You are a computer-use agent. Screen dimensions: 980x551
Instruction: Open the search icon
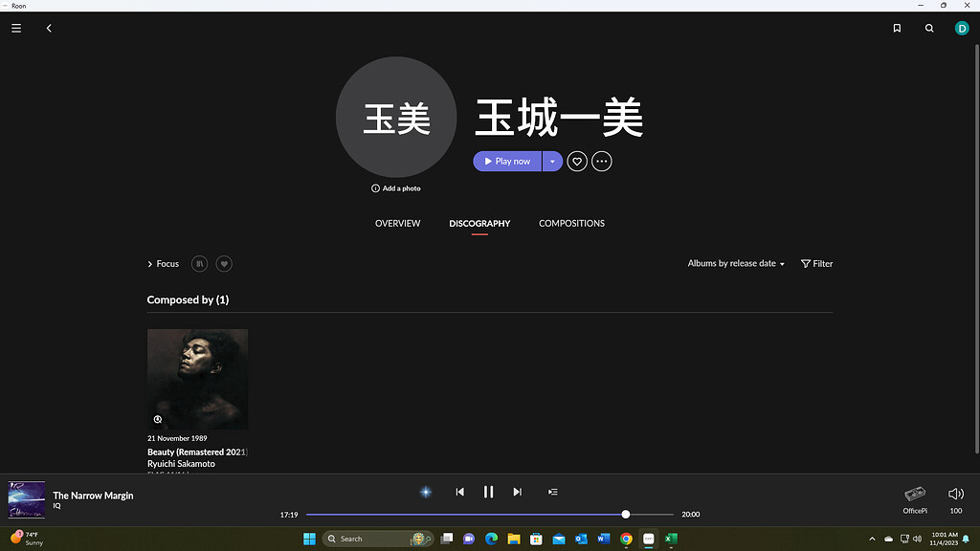coord(929,28)
